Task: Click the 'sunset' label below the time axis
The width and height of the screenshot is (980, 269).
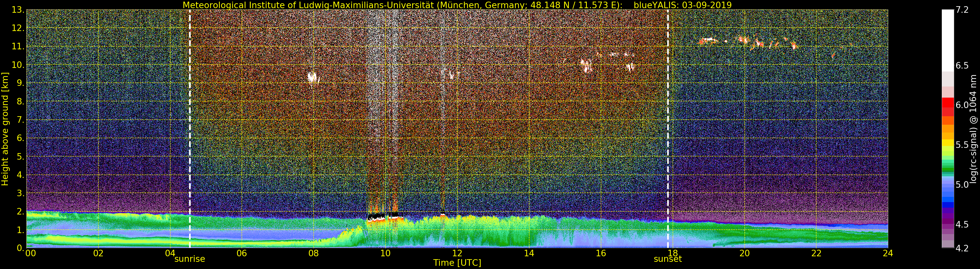Action: point(668,259)
